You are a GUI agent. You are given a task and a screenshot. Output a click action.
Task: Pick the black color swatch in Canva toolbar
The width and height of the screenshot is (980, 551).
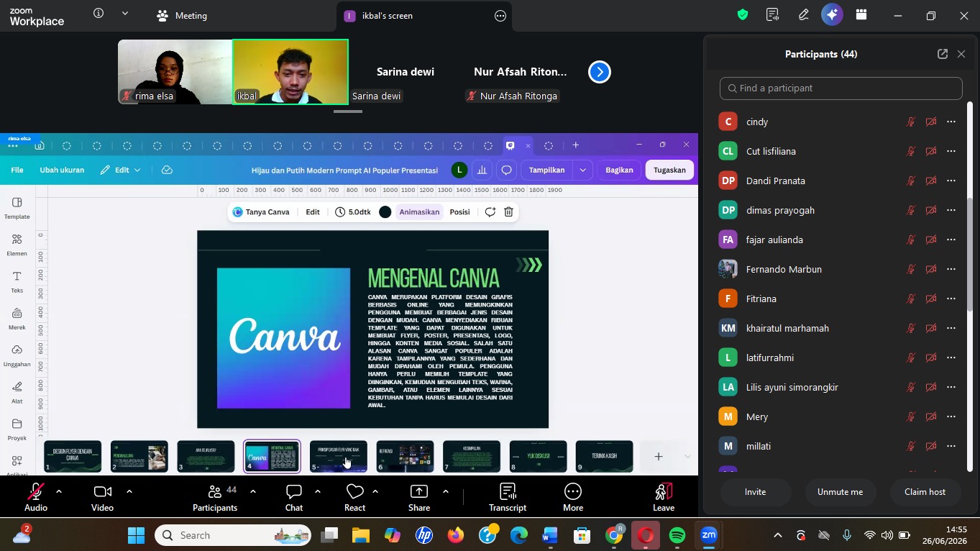(385, 212)
